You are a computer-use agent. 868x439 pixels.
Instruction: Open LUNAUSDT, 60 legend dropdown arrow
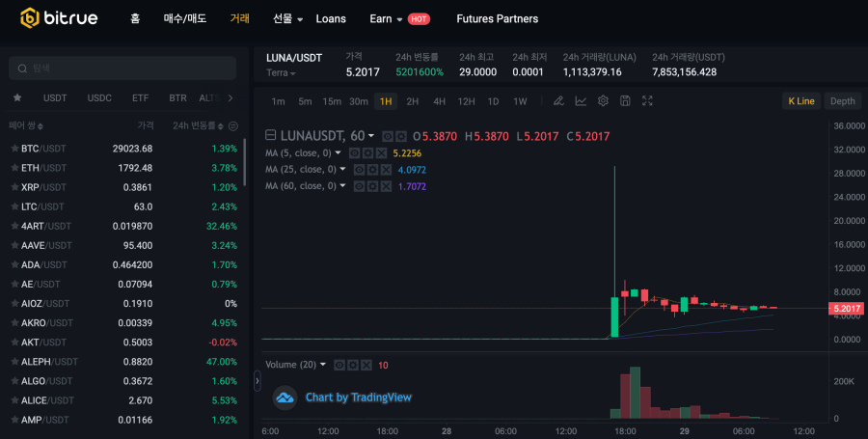(371, 136)
